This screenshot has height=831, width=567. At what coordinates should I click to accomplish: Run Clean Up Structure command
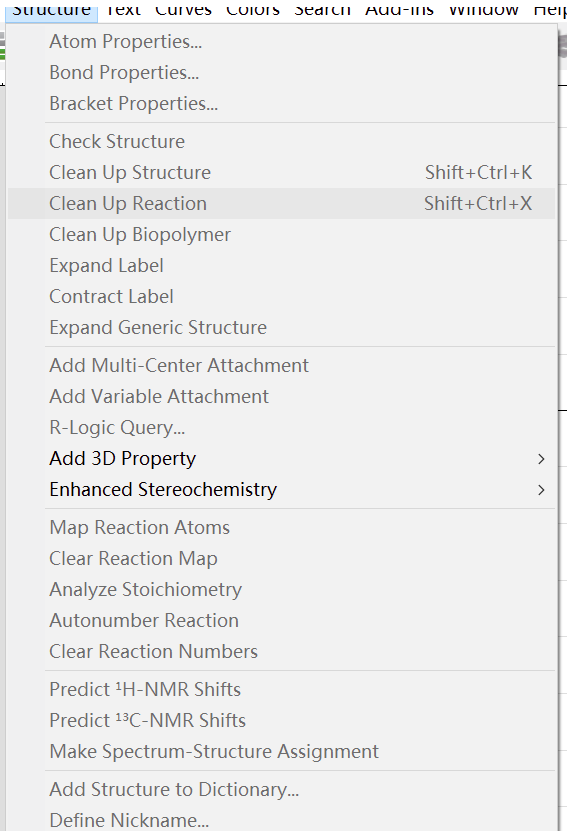281,172
